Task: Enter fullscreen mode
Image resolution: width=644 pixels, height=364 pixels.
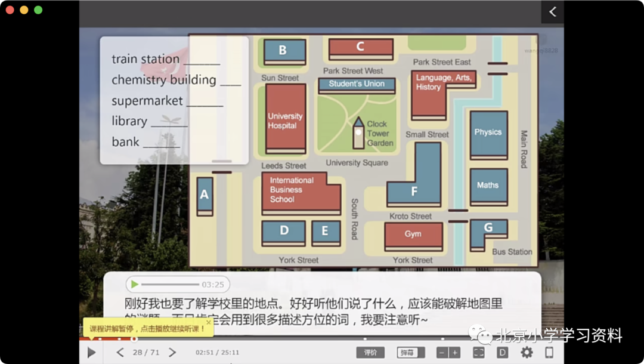Action: (479, 352)
